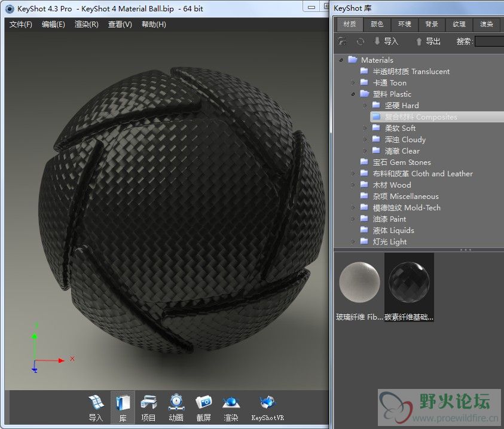The height and width of the screenshot is (429, 504).
Task: Select the 复合材料 Composites folder
Action: pos(437,117)
